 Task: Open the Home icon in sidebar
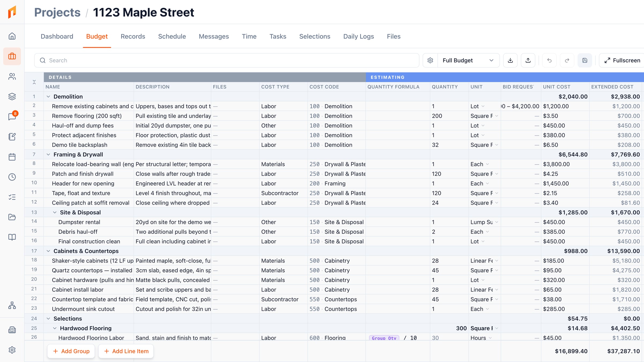[12, 36]
